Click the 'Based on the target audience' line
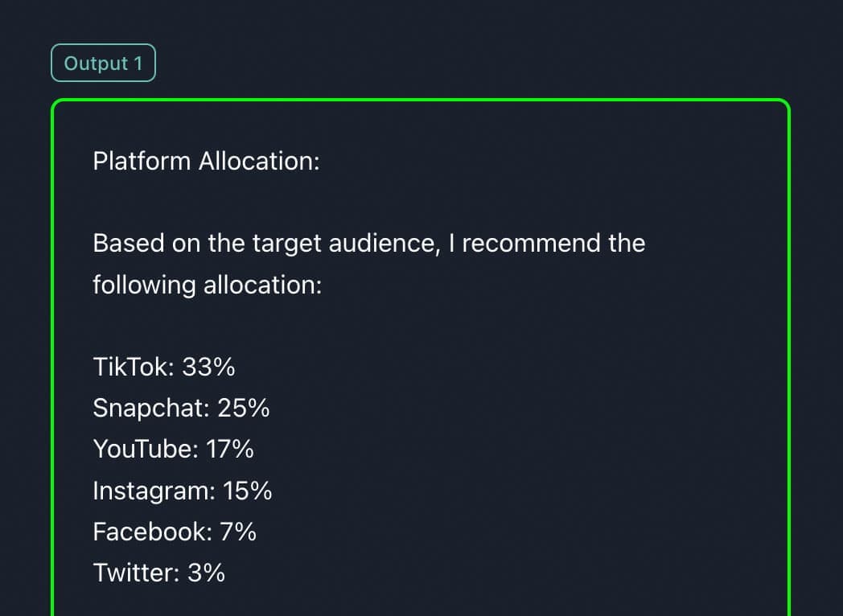Screen dimensions: 843x616 coord(368,243)
